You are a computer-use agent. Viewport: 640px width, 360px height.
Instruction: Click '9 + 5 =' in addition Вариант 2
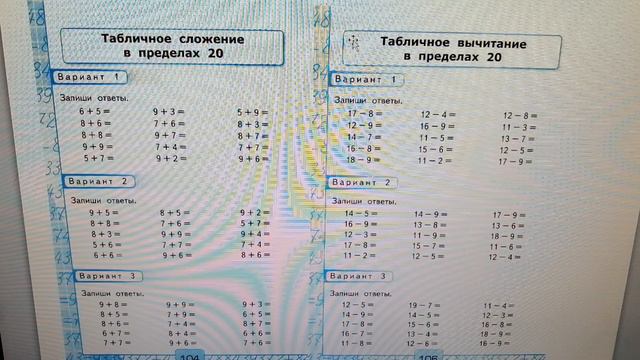click(104, 213)
